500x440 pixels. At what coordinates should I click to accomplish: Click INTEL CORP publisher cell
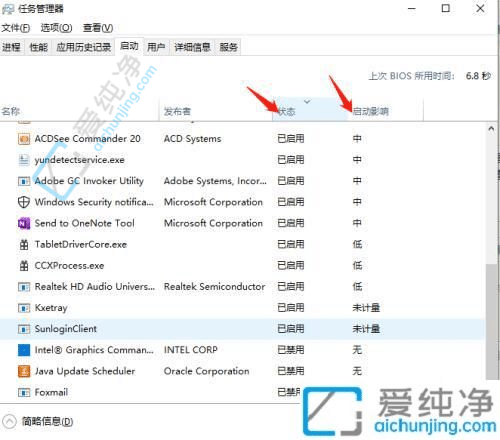(191, 350)
